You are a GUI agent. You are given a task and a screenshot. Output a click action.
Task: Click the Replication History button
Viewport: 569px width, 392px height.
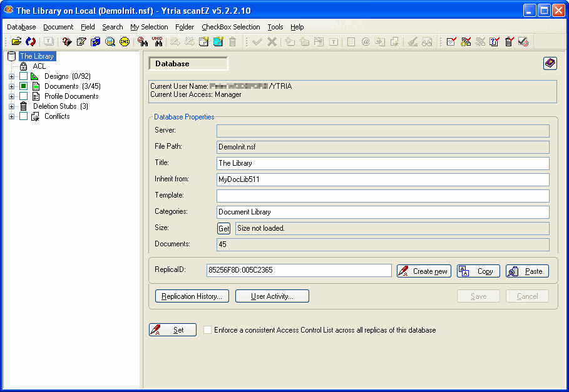point(192,296)
